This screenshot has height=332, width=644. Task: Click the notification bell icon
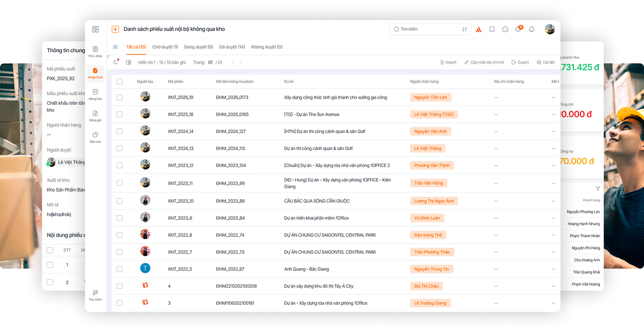click(x=532, y=29)
